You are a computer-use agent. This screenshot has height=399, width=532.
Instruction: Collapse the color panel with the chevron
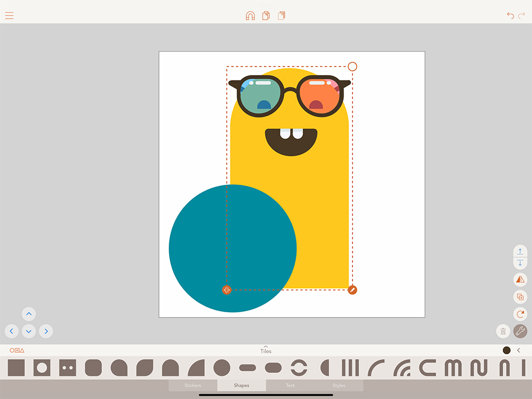click(x=519, y=350)
